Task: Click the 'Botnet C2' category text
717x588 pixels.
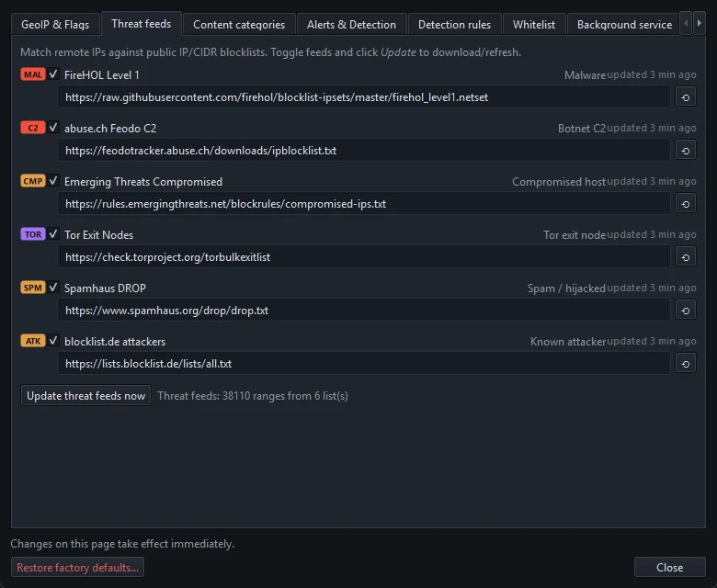Action: pyautogui.click(x=582, y=129)
